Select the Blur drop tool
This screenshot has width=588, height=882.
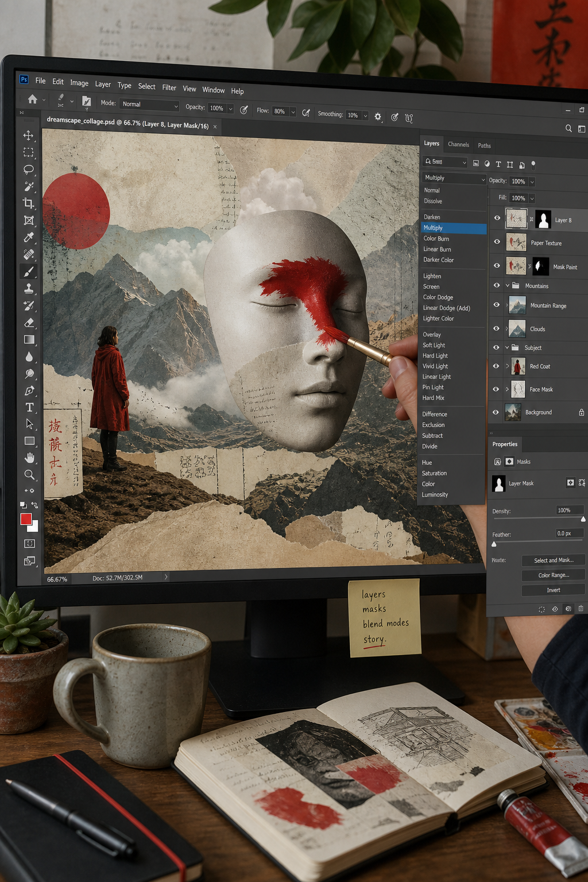(x=29, y=357)
